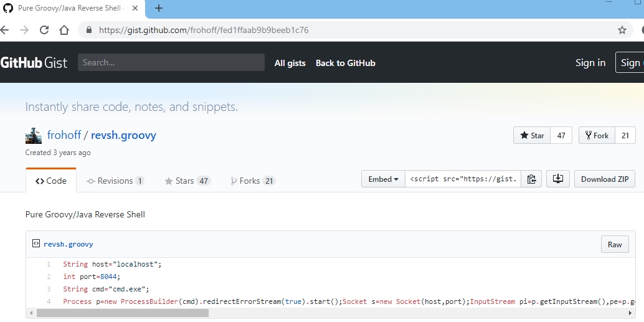Close the Pure Groovy/Java Reverse Shell tab
This screenshot has height=322, width=644.
click(x=135, y=8)
